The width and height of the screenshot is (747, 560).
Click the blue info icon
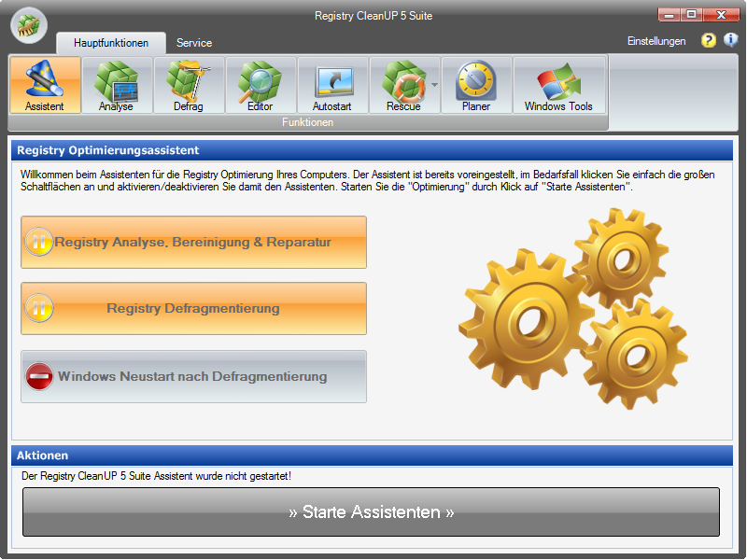coord(731,41)
